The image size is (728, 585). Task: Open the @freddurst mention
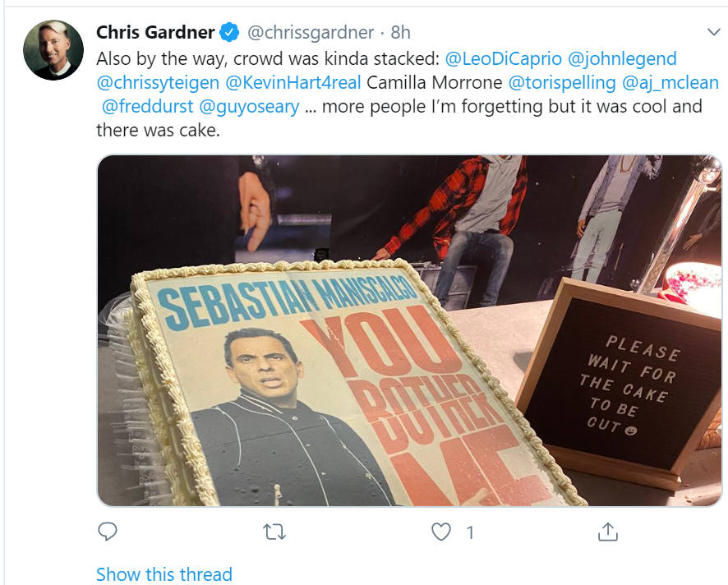146,106
